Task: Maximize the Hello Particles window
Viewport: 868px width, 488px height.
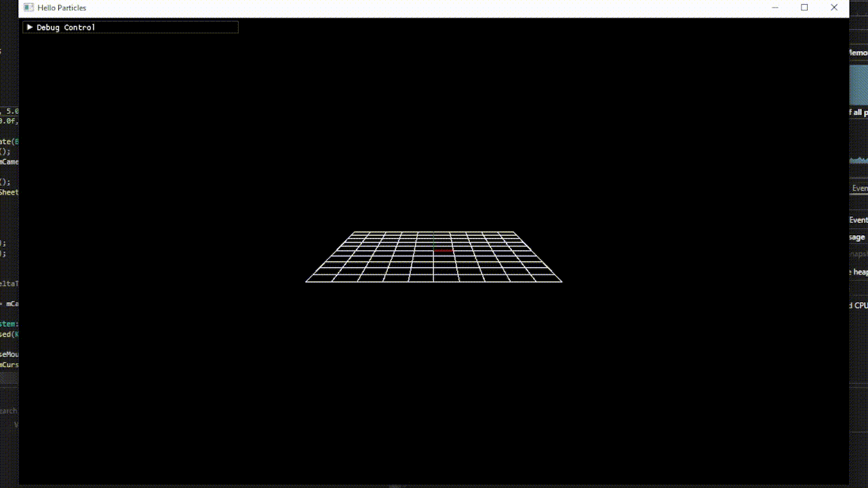Action: [x=804, y=7]
